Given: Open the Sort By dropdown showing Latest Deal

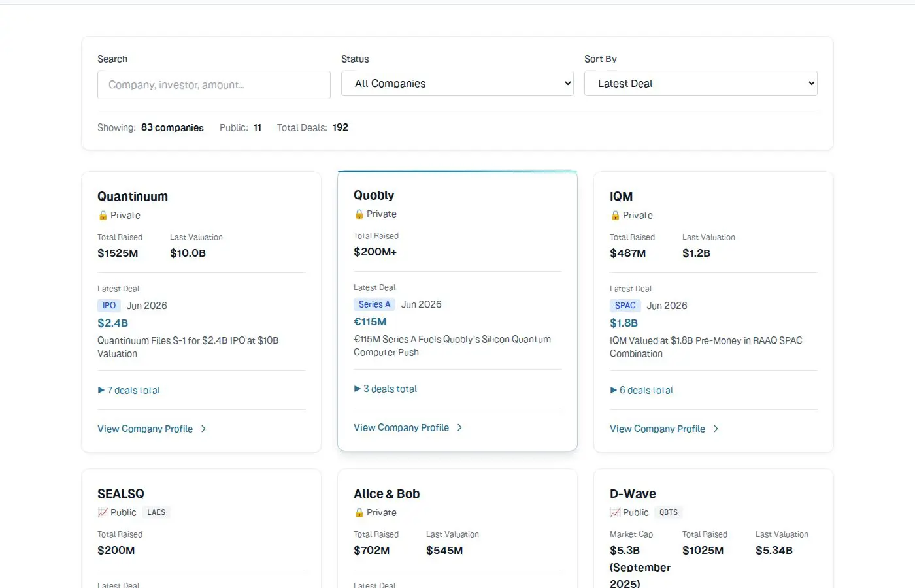Looking at the screenshot, I should [701, 84].
